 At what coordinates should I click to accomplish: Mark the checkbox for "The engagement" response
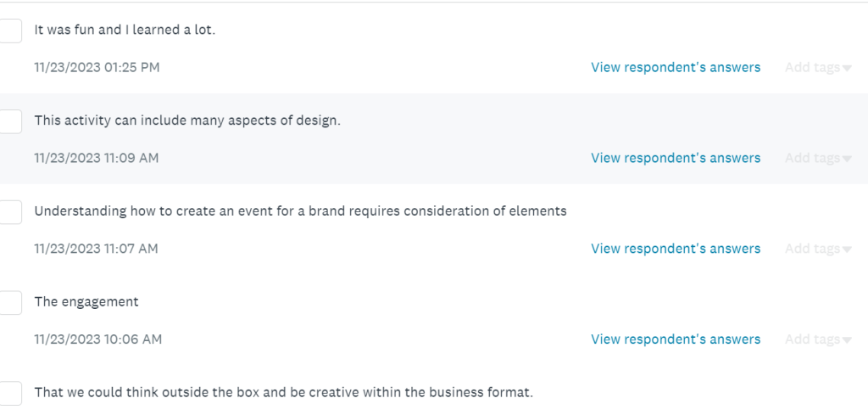[10, 302]
